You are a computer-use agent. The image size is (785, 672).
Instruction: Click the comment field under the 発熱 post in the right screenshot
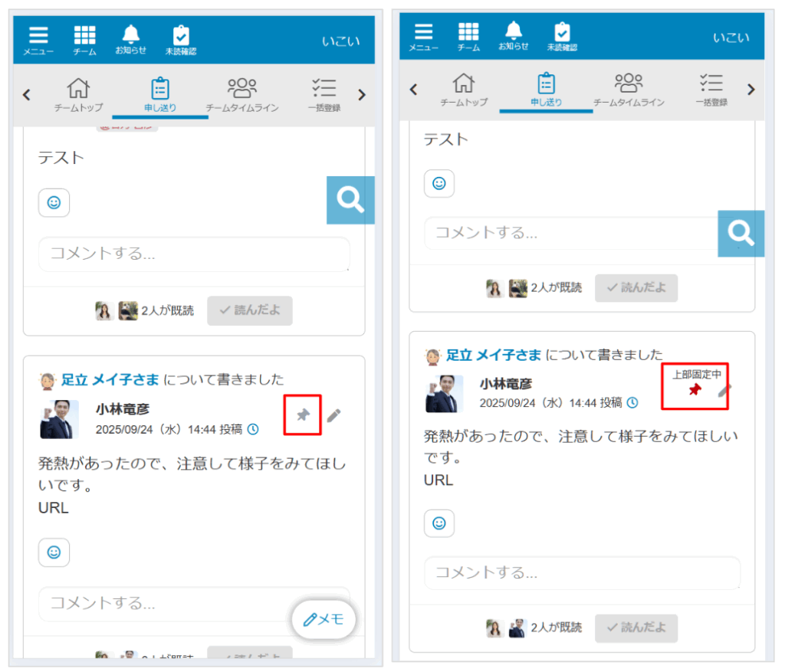(x=582, y=572)
